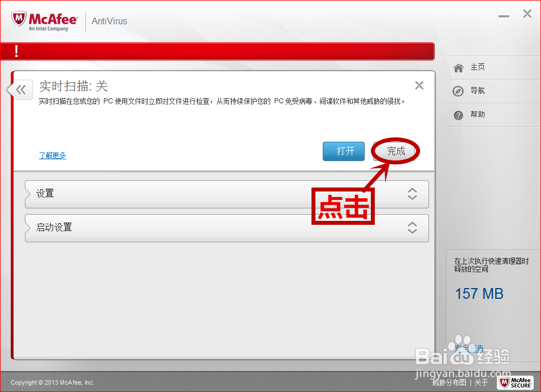Open the 关于 link

click(481, 382)
